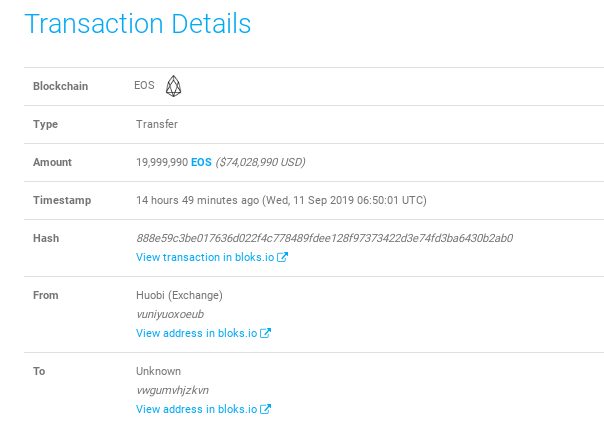Open View transaction in bloks.io link
Screen dimensions: 604x442
coord(212,257)
